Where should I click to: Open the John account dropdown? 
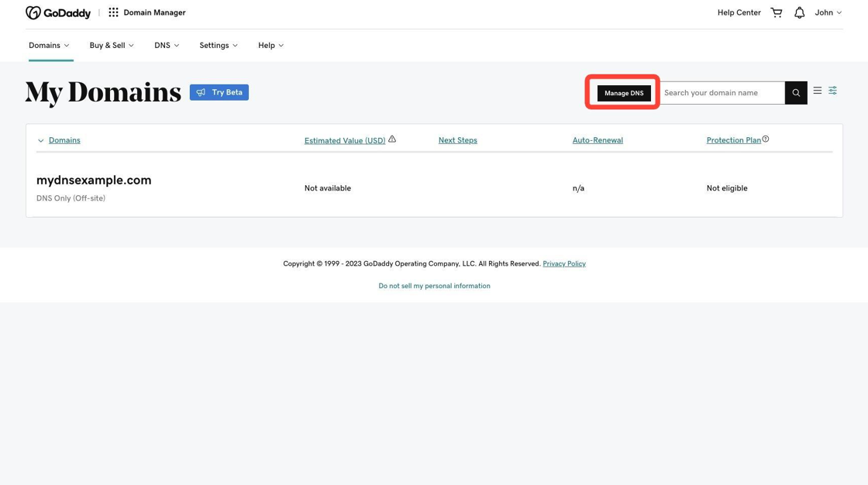[x=828, y=12]
